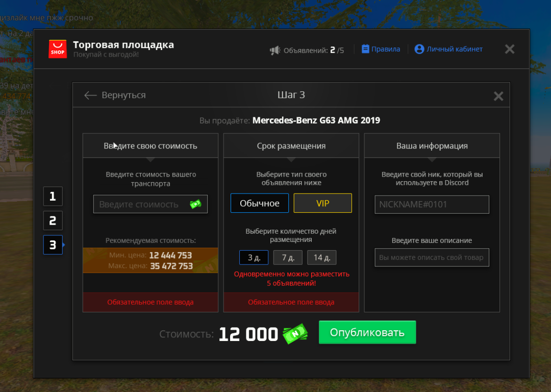
Task: Open Личный кабинет personal account
Action: 448,49
